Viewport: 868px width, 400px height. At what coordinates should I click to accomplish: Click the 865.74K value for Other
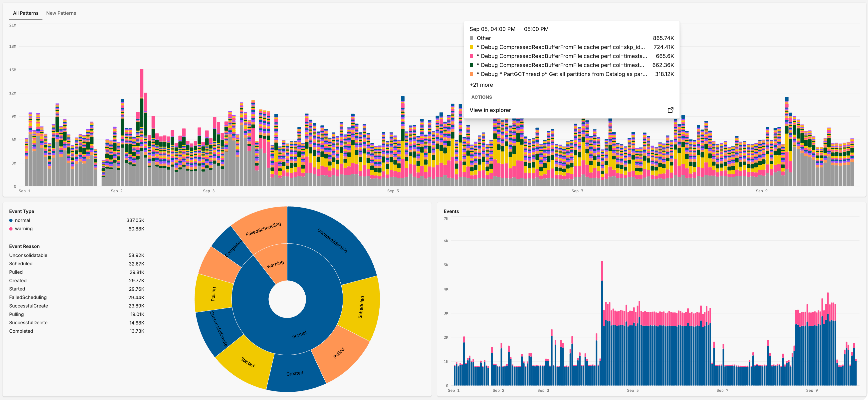pos(663,38)
